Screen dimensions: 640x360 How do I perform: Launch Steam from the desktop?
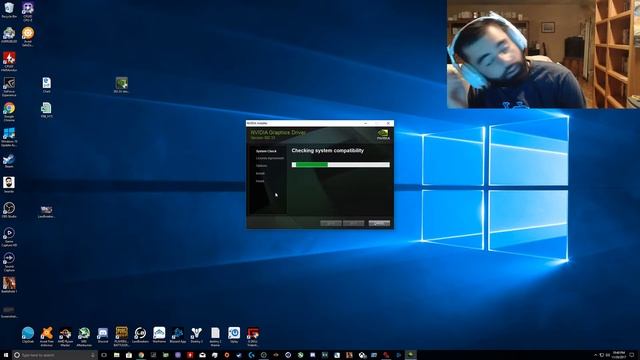click(x=9, y=161)
